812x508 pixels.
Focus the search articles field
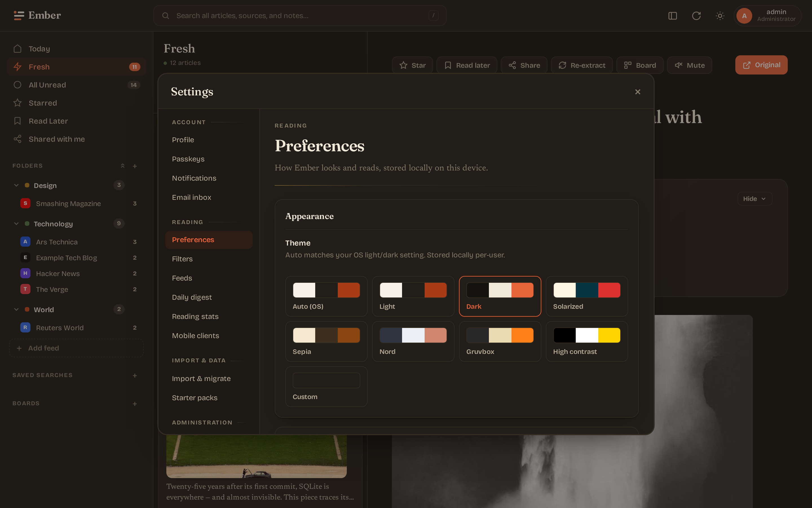[x=300, y=16]
